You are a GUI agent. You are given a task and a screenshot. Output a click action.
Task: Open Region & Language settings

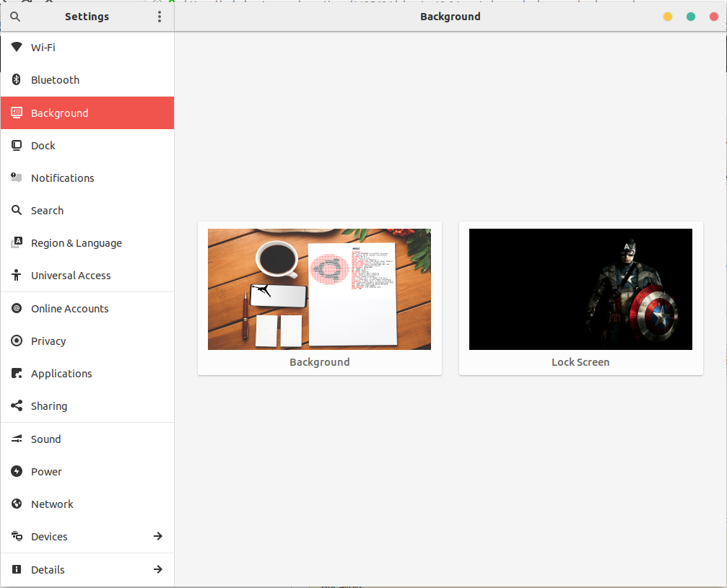[x=76, y=243]
